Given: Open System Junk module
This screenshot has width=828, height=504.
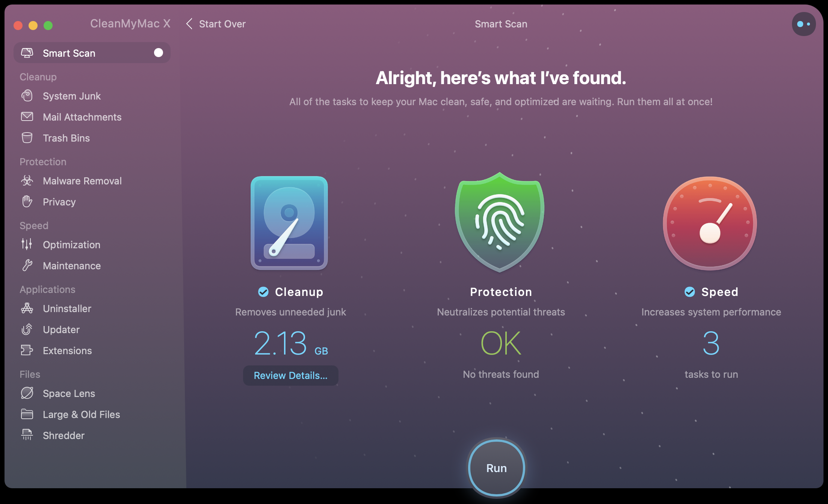Looking at the screenshot, I should [92, 96].
